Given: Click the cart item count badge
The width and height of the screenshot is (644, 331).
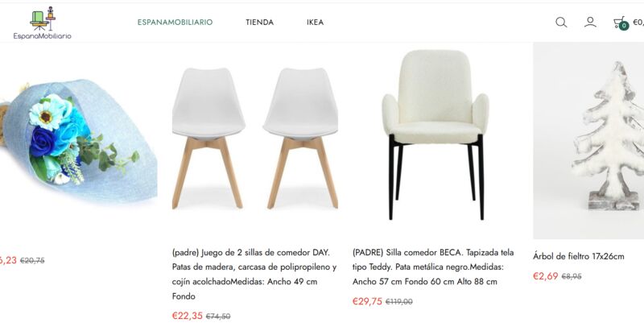Looking at the screenshot, I should click(624, 26).
